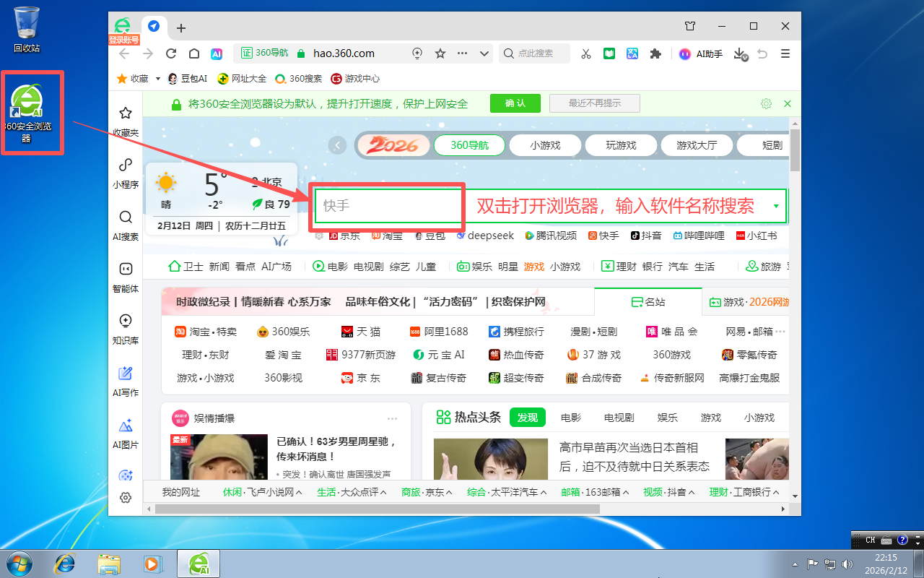Open 收藏夹 in the sidebar

(x=126, y=121)
